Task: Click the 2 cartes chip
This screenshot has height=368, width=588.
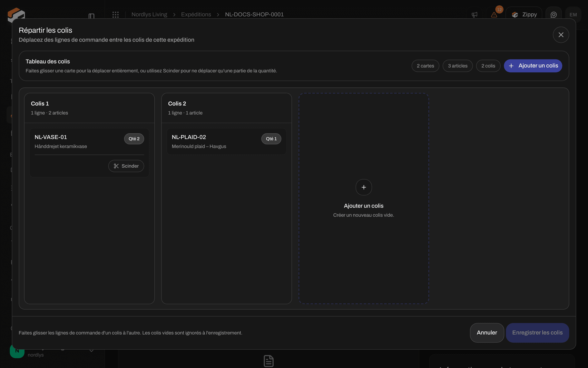Action: tap(425, 66)
